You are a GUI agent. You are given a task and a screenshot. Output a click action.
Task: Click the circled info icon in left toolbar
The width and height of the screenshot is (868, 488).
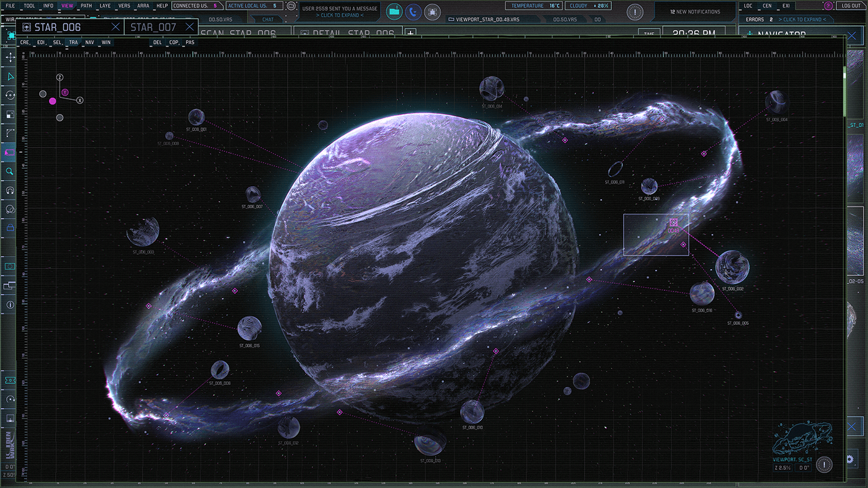[10, 305]
